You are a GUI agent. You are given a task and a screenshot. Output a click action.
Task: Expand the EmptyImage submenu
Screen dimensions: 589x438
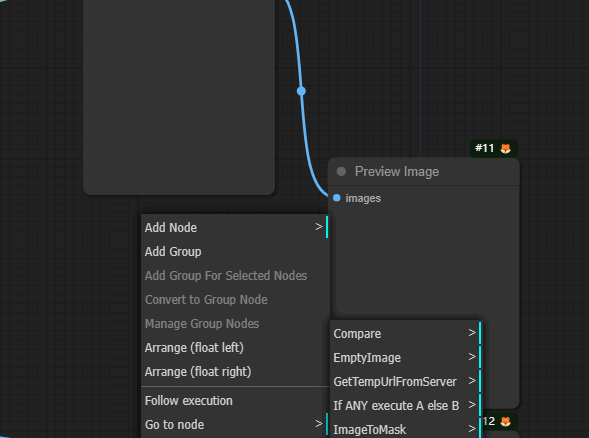(406, 357)
